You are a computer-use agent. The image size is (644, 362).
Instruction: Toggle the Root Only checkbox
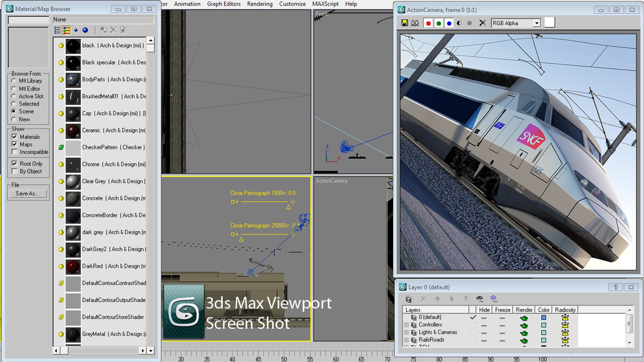coord(14,163)
